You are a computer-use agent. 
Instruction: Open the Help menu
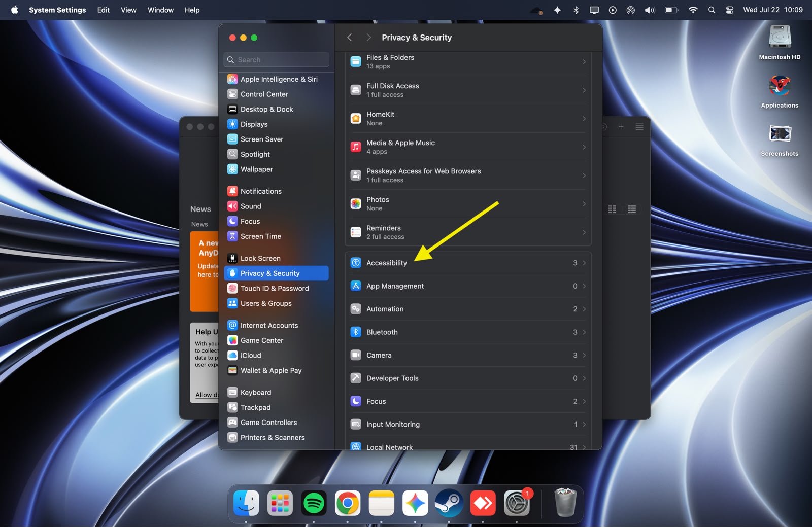point(192,10)
